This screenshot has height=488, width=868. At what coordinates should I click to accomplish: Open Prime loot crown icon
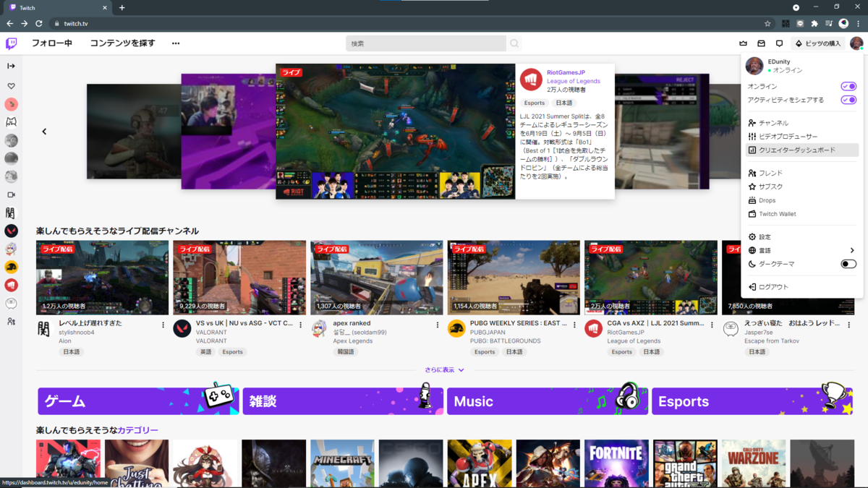(743, 43)
